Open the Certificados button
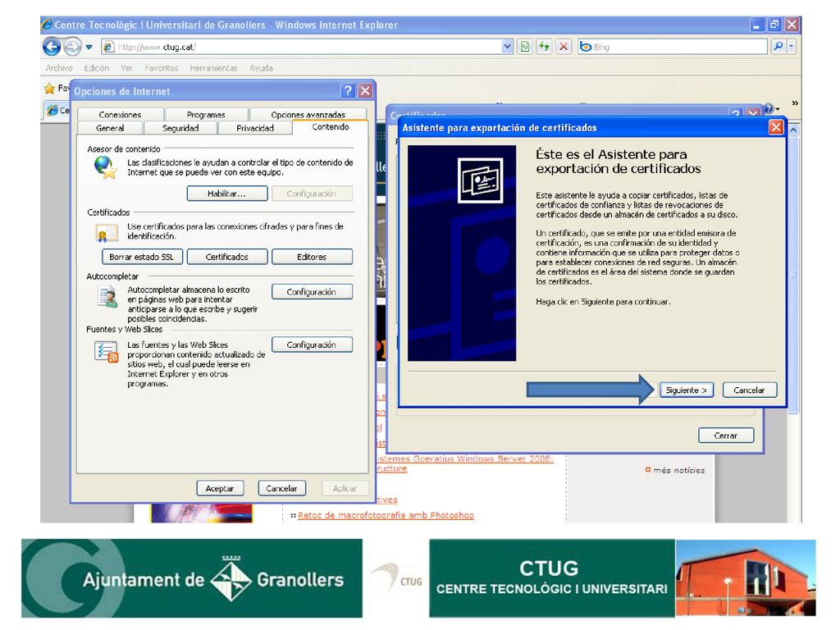This screenshot has width=840, height=630. (x=227, y=257)
